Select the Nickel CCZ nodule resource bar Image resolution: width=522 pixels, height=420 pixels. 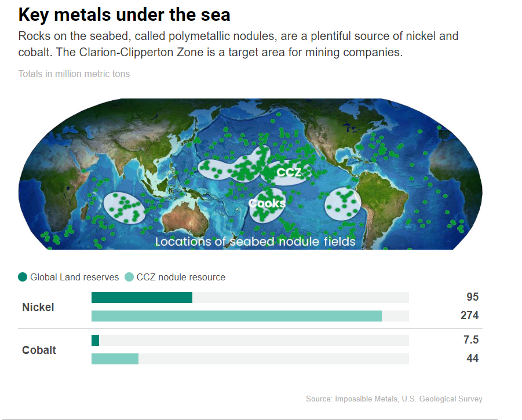(x=237, y=316)
